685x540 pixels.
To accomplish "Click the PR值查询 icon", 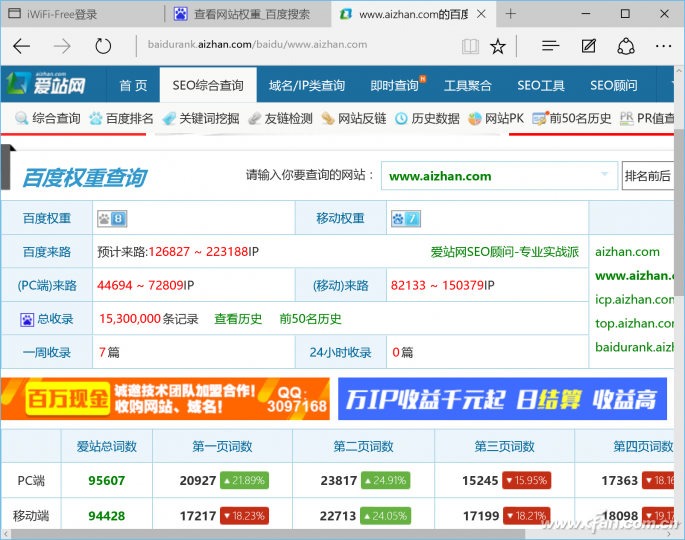I will coord(626,118).
